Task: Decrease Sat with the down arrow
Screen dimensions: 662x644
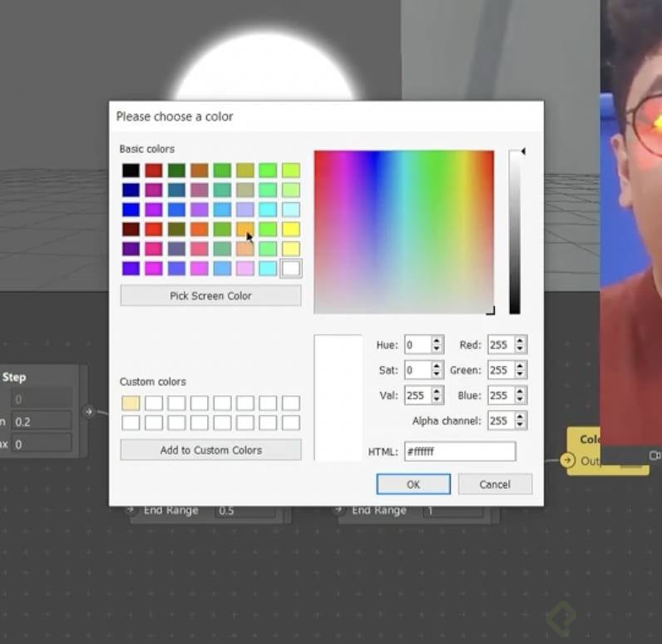Action: click(437, 375)
